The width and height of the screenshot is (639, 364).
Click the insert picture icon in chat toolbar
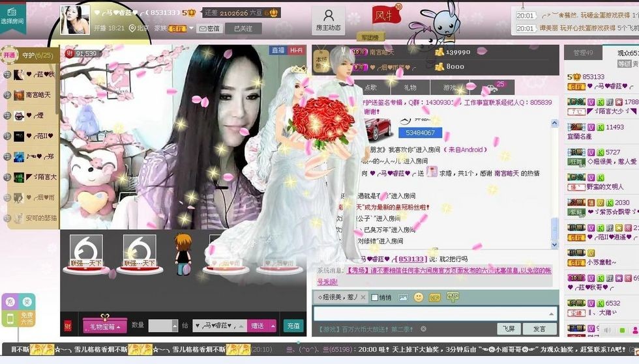[403, 298]
